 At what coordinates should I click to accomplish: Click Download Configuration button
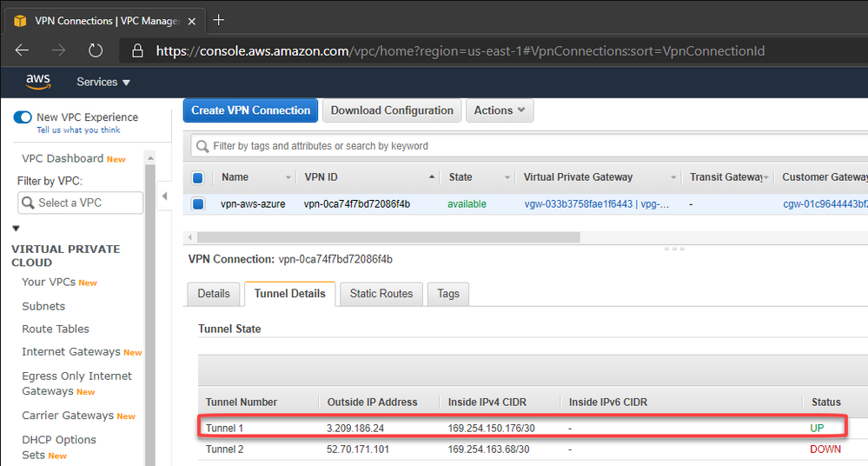392,110
